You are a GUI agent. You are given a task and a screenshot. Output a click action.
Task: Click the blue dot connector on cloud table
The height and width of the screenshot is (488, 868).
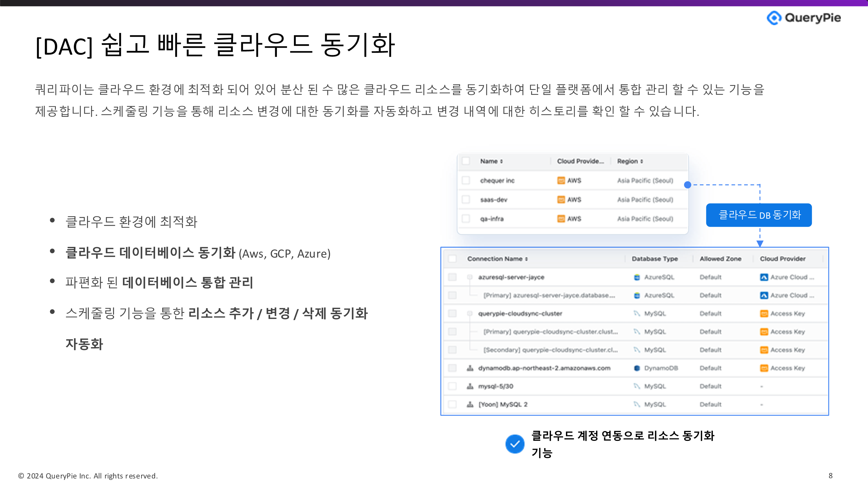pos(687,184)
